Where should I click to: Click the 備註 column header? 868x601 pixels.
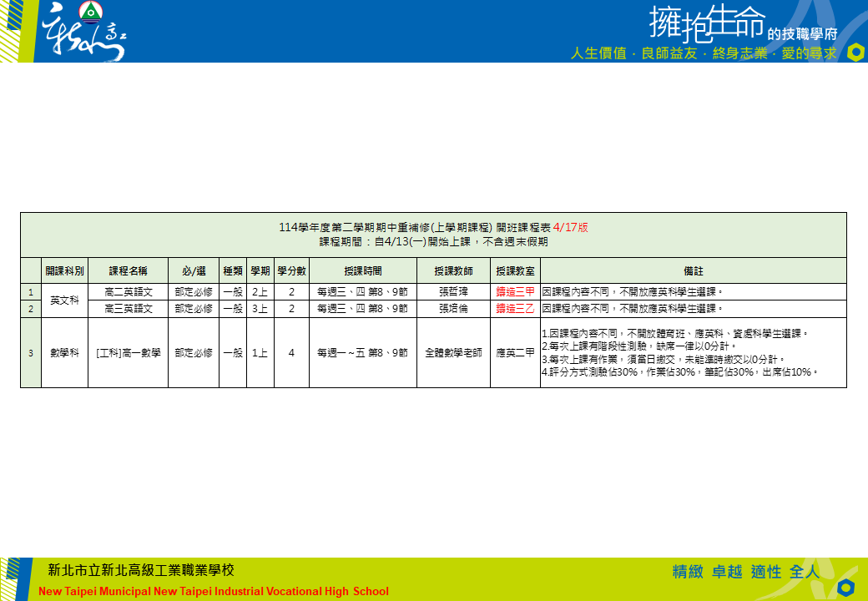coord(693,271)
